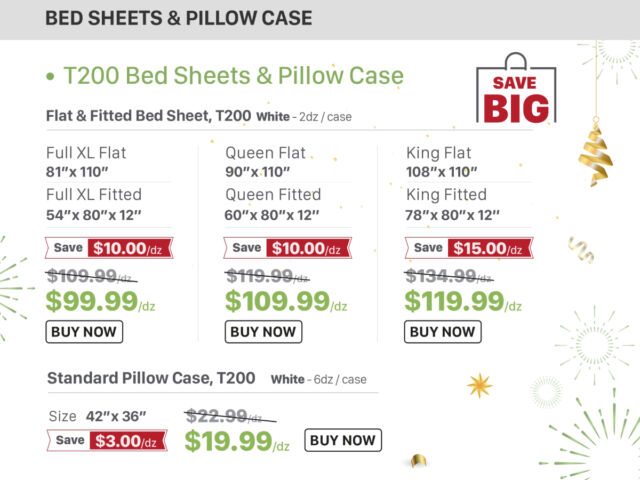The image size is (640, 480).
Task: Click the Standard Pillow Case, T200 title
Action: tap(151, 378)
